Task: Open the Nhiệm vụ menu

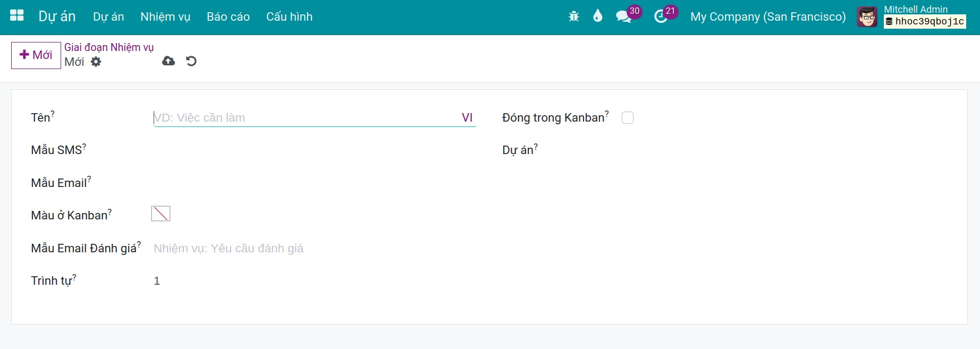Action: click(x=165, y=16)
